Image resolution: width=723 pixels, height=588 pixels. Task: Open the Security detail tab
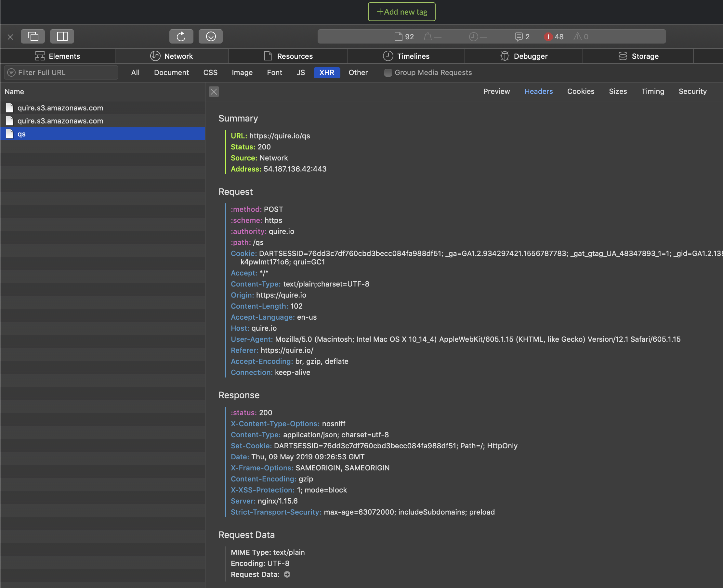[692, 92]
